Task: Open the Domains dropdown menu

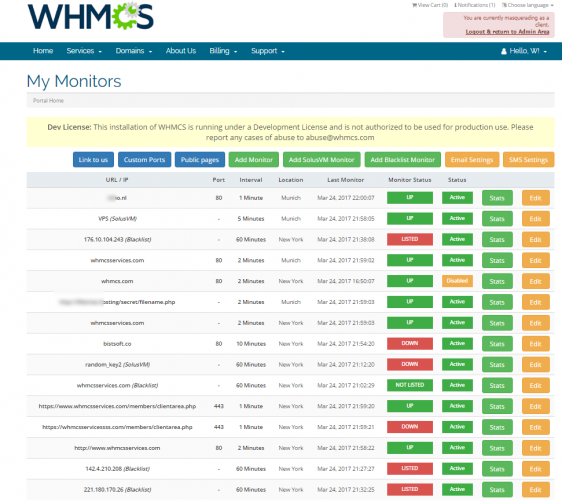Action: (134, 51)
